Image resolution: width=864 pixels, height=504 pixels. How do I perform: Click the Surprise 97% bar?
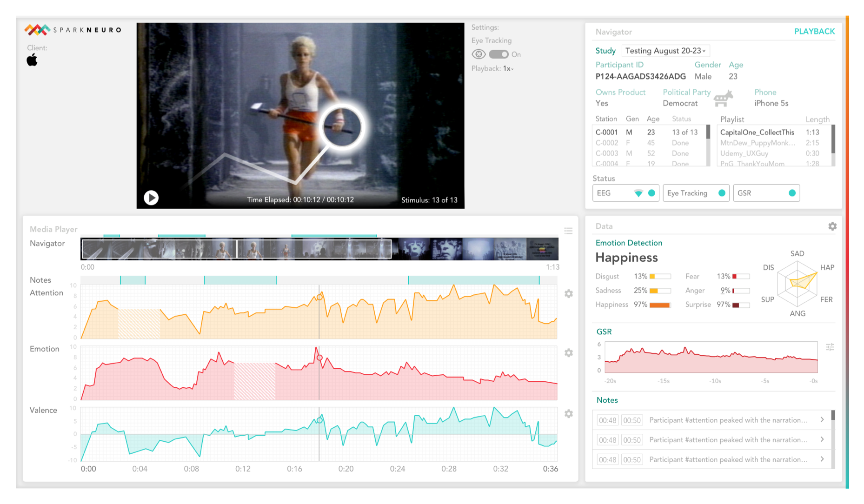pos(741,305)
